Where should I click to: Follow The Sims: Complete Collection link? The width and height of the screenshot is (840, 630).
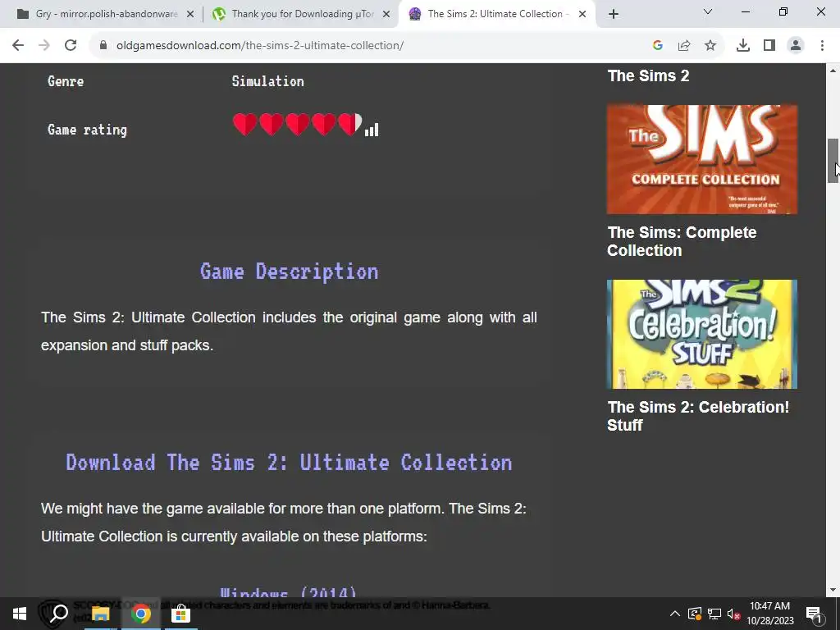682,241
